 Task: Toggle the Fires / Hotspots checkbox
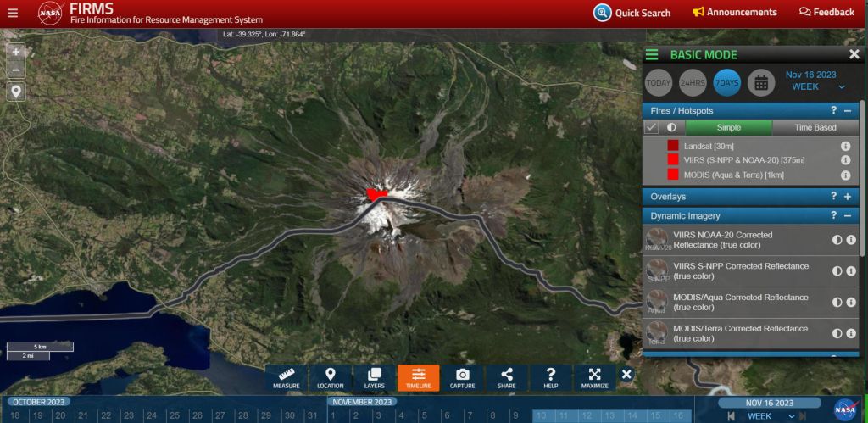(x=652, y=127)
